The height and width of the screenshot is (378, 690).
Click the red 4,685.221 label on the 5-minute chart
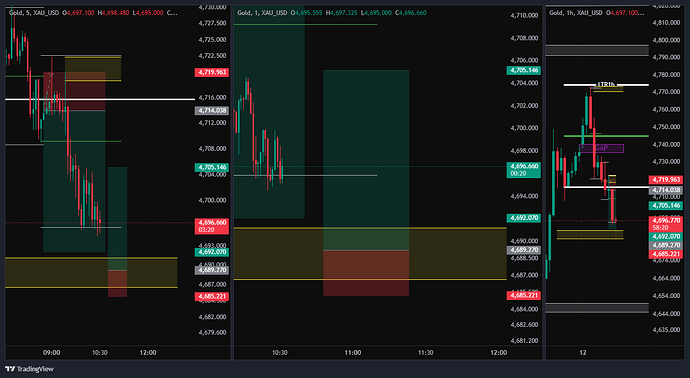212,297
